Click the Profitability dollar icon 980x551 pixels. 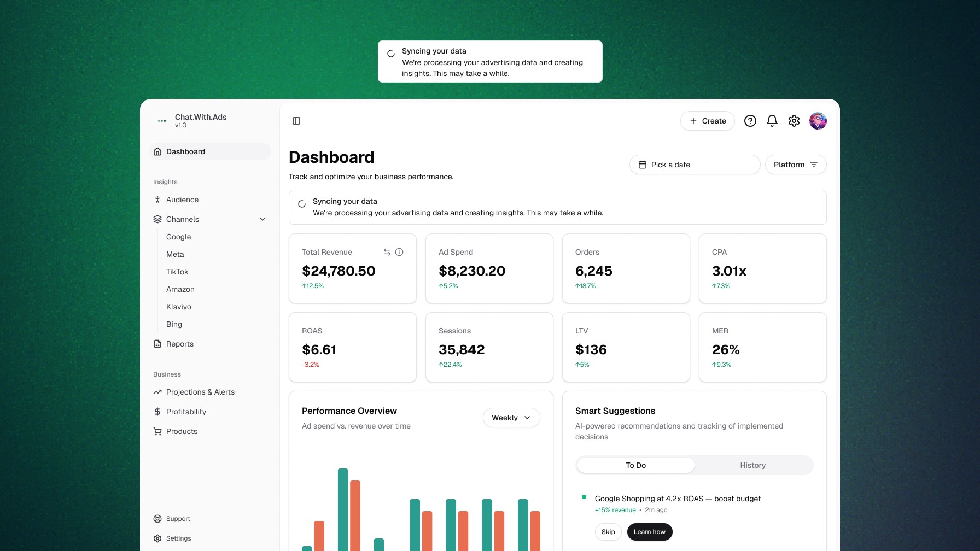pos(157,412)
